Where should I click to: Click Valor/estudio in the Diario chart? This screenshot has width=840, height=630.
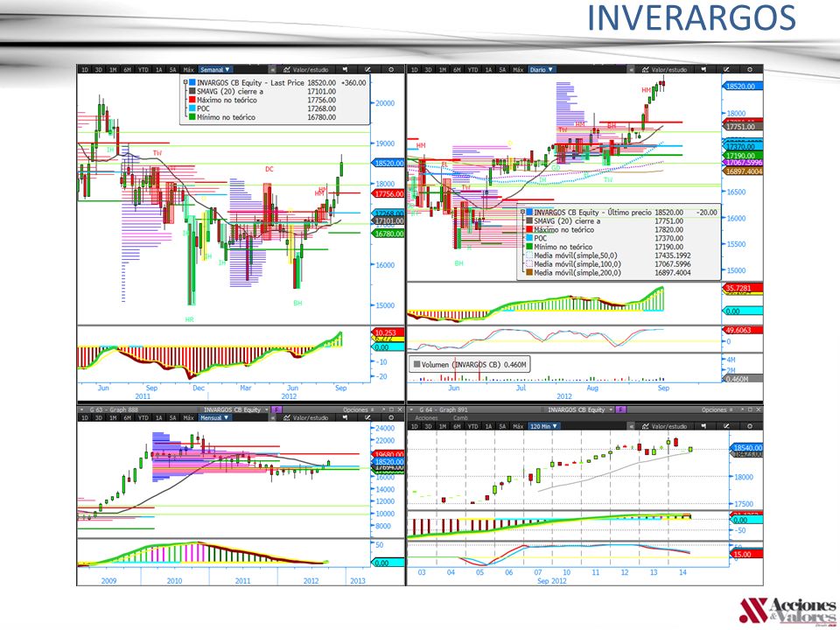[665, 70]
